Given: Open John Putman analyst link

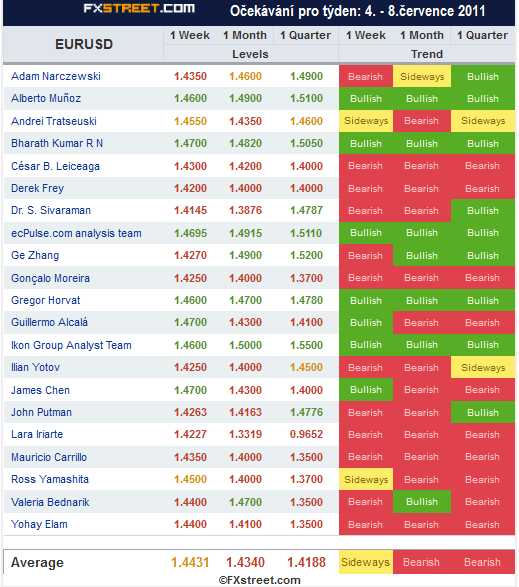Looking at the screenshot, I should (x=42, y=412).
